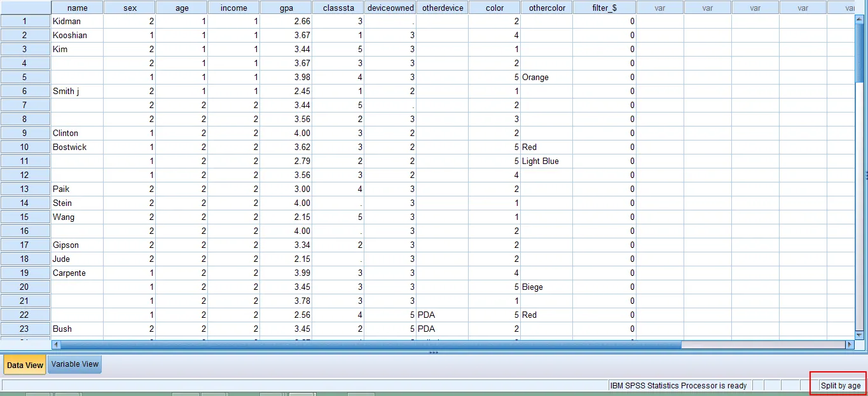Select the "deviceowned" column header
868x396 pixels.
click(390, 7)
